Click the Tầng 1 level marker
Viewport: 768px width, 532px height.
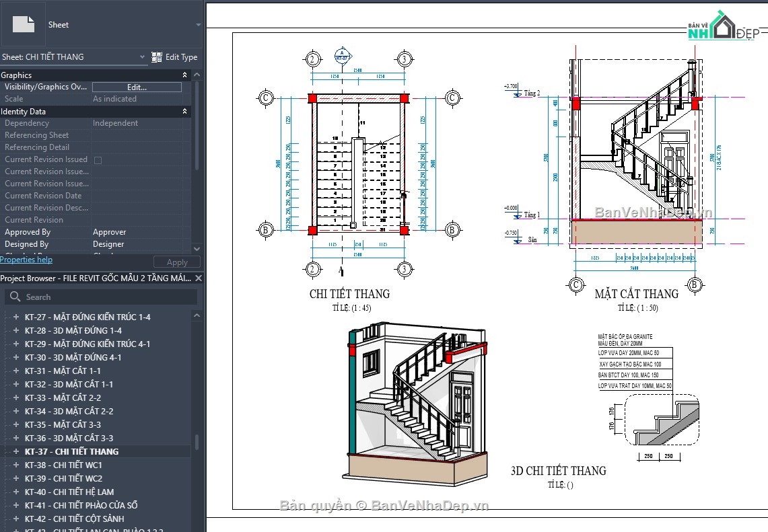[522, 212]
